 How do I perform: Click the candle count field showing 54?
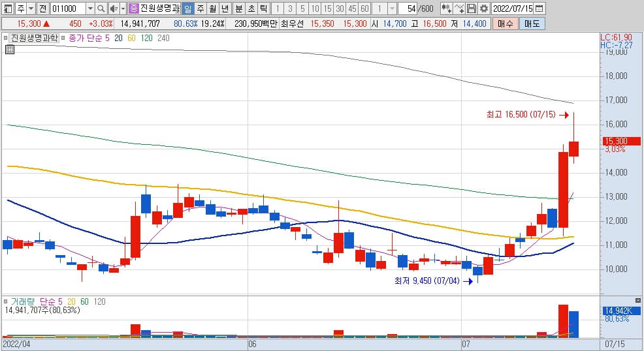coord(408,8)
